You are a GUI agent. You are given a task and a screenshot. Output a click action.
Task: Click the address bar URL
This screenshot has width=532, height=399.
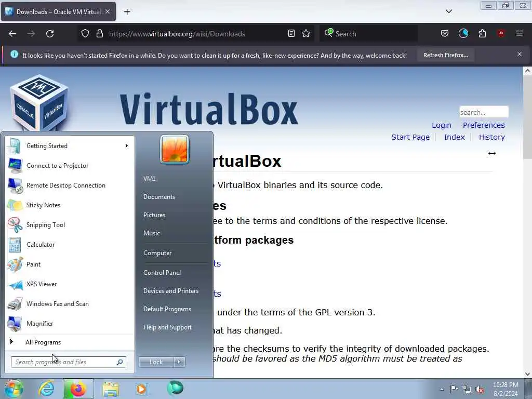(x=177, y=34)
